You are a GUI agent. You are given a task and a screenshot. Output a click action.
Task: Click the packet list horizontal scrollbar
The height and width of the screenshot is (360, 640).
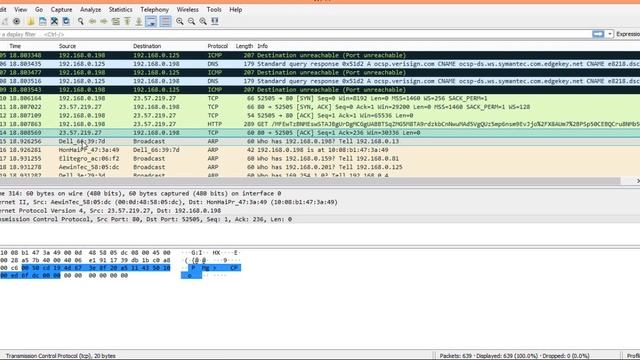point(310,181)
